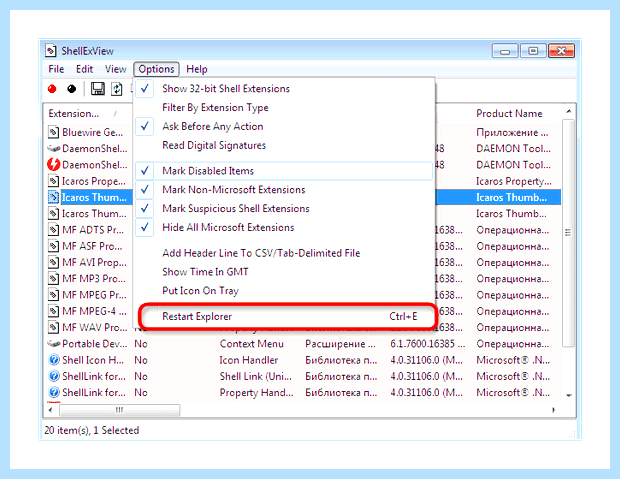Click the Bluewire Ge... row icon
620x479 pixels.
tap(53, 132)
